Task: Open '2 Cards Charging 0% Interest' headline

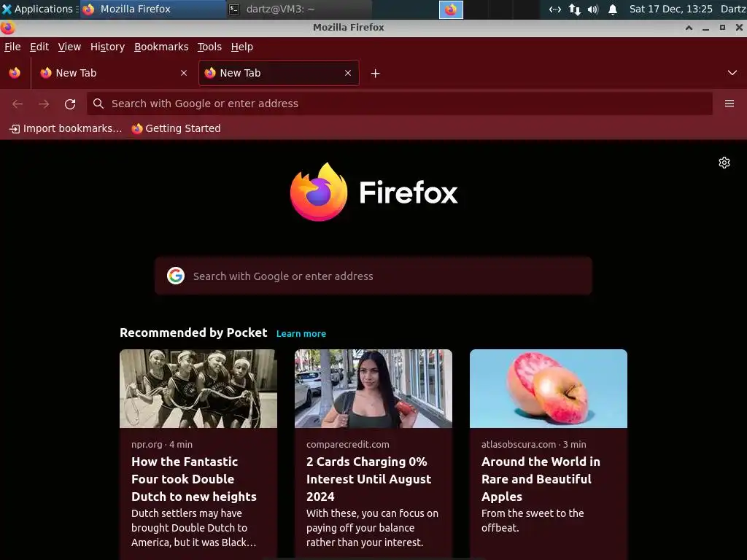Action: 368,479
